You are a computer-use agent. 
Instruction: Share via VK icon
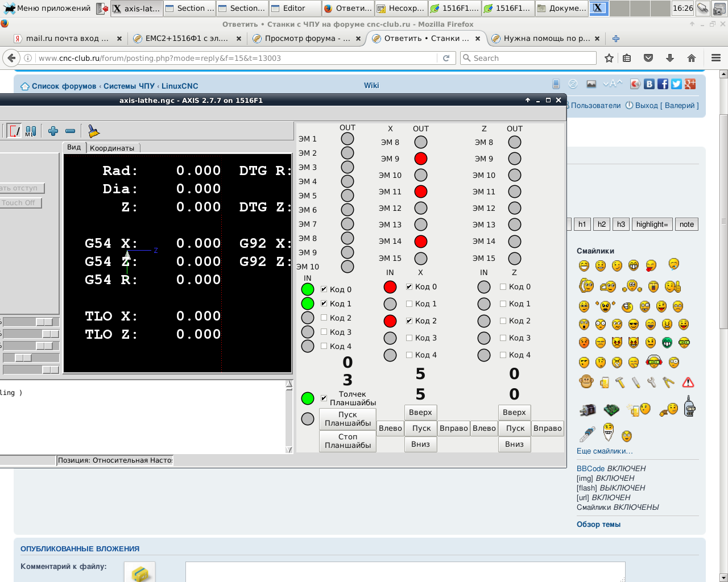pos(649,84)
